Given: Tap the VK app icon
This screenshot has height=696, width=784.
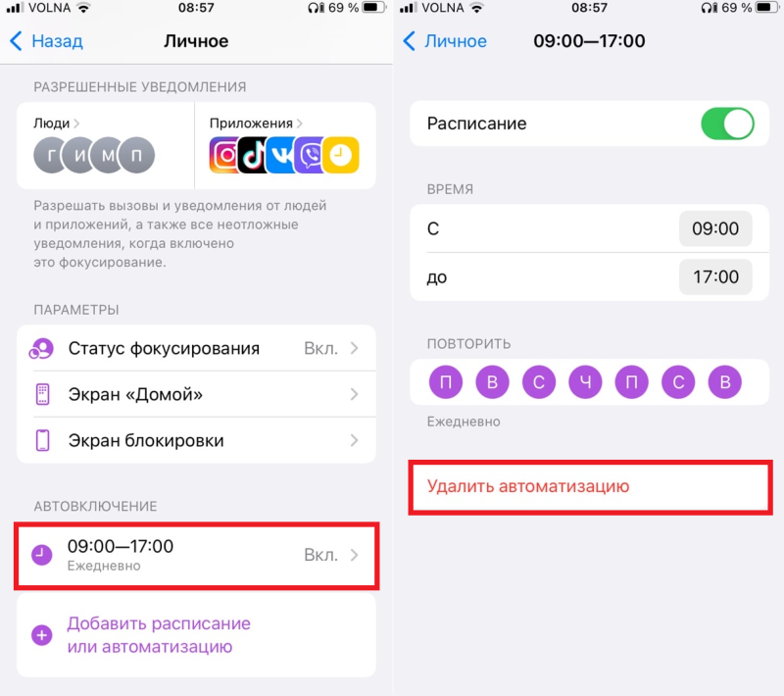Looking at the screenshot, I should pyautogui.click(x=281, y=156).
